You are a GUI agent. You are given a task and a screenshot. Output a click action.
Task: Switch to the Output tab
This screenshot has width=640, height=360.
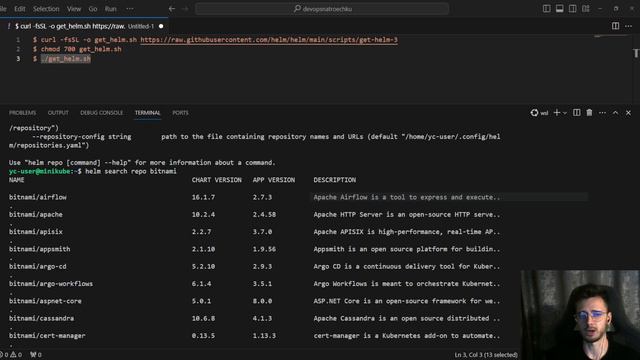(x=58, y=113)
